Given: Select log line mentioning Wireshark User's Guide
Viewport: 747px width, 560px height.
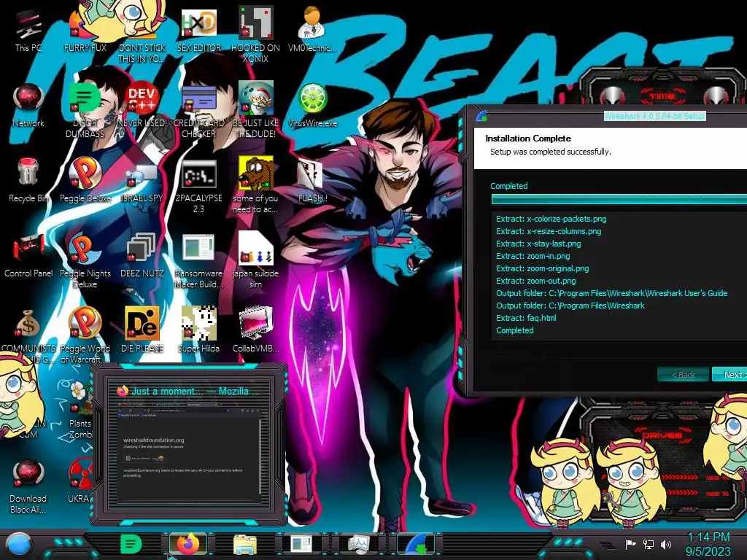Looking at the screenshot, I should [x=612, y=293].
